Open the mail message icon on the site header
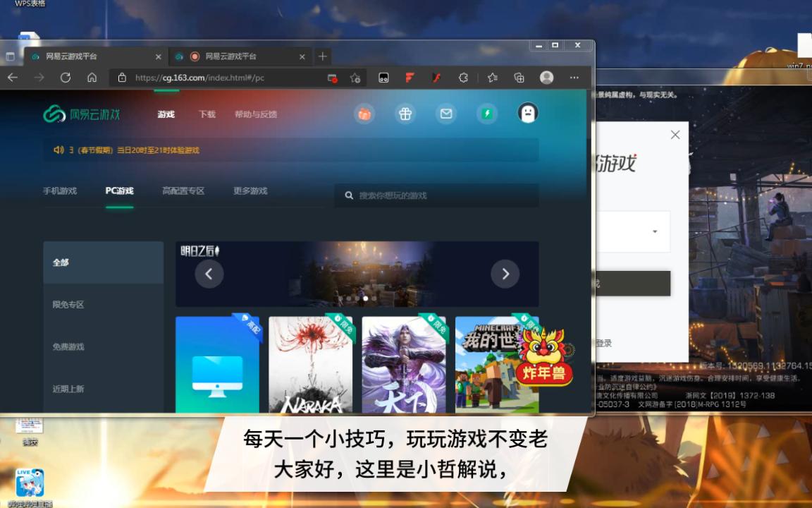This screenshot has width=812, height=508. [445, 113]
